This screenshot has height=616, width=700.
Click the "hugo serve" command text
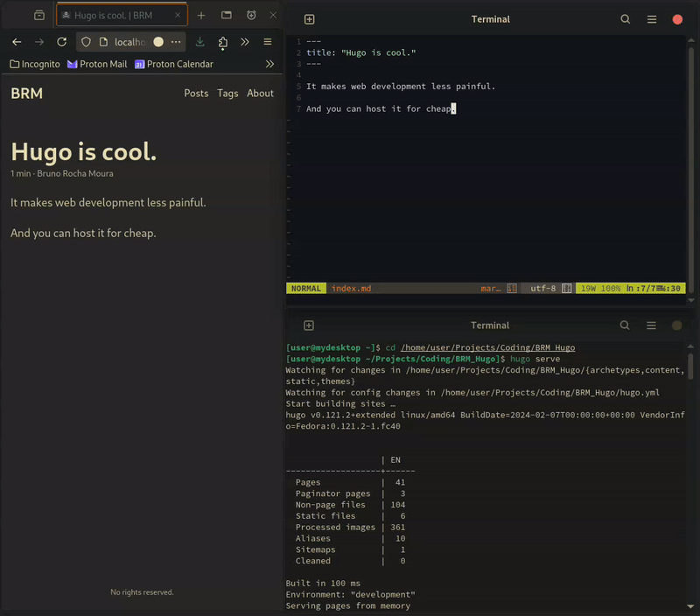tap(535, 359)
